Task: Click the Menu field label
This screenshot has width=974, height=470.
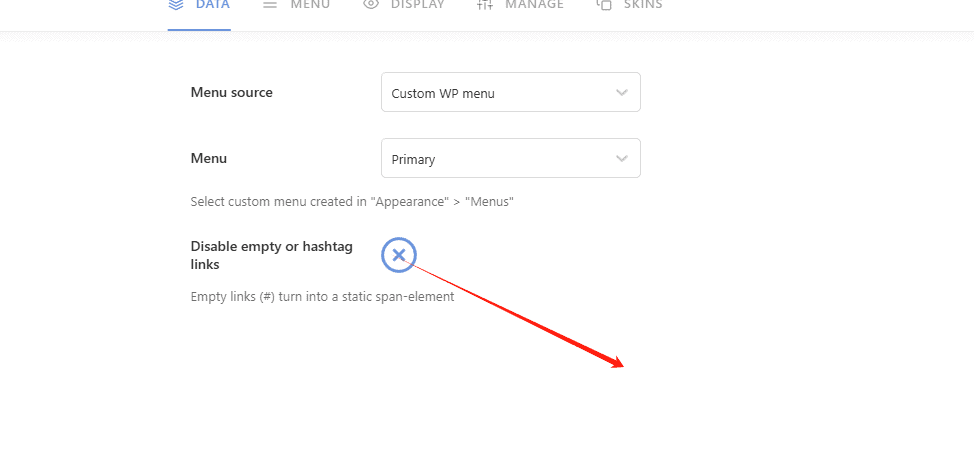Action: click(208, 159)
